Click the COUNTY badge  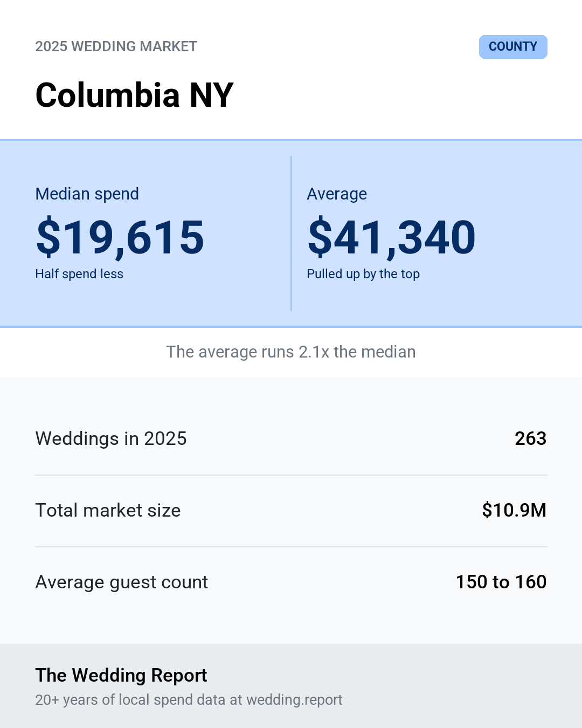[x=513, y=47]
